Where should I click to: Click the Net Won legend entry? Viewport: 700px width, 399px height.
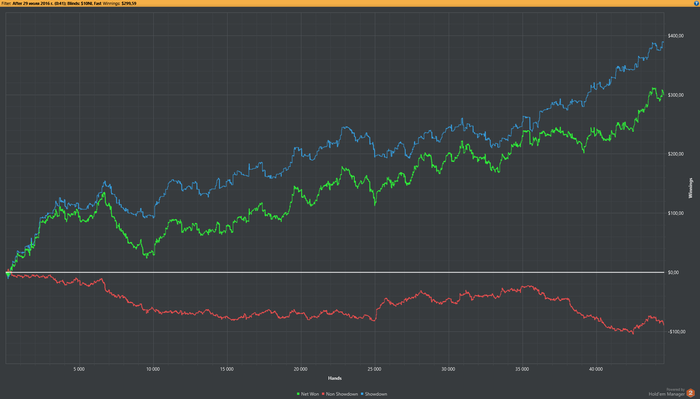coord(308,394)
